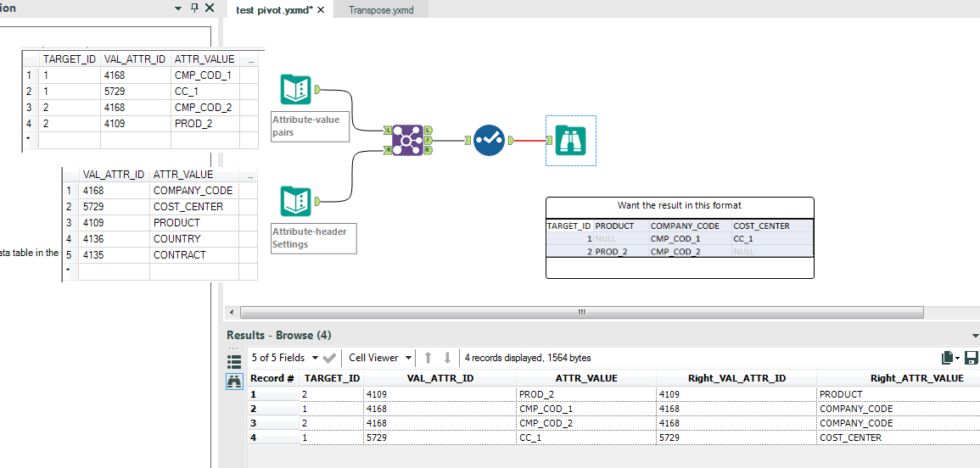This screenshot has width=980, height=468.
Task: Click the Join tool's L output anchor
Action: click(428, 130)
